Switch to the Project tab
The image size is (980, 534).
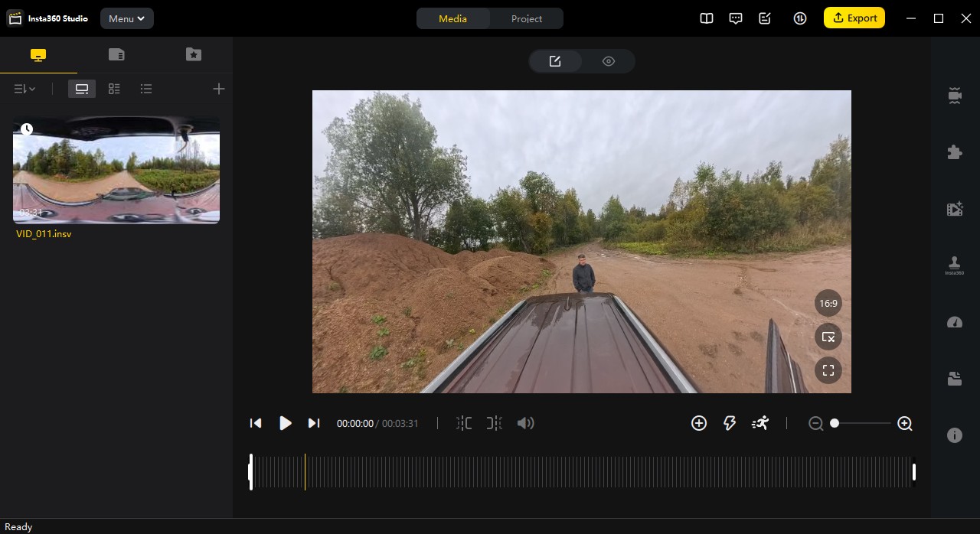[x=526, y=18]
